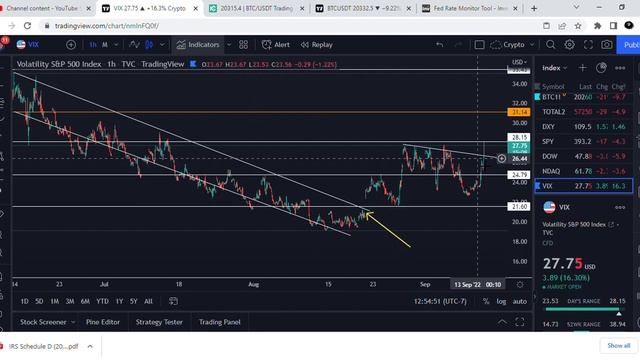Maximize bottom panel icon

pyautogui.click(x=520, y=322)
